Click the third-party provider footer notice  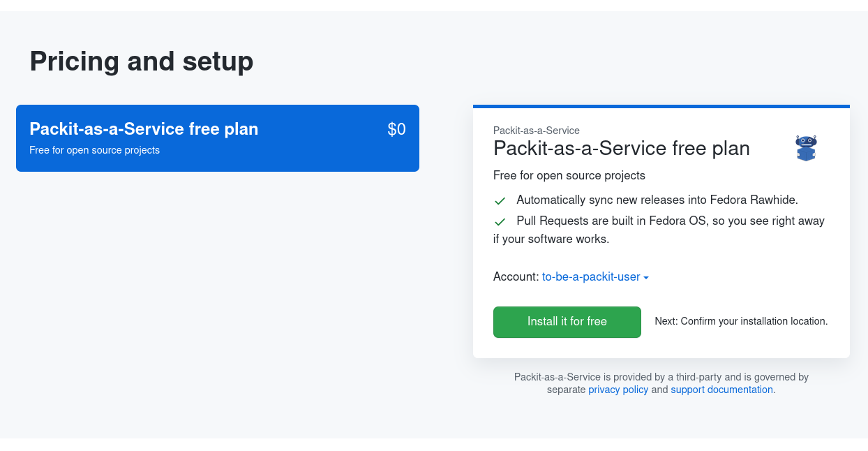tap(661, 377)
